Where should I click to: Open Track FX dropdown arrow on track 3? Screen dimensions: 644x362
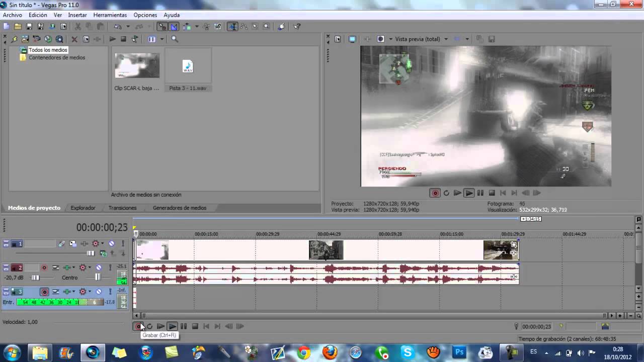tap(74, 292)
